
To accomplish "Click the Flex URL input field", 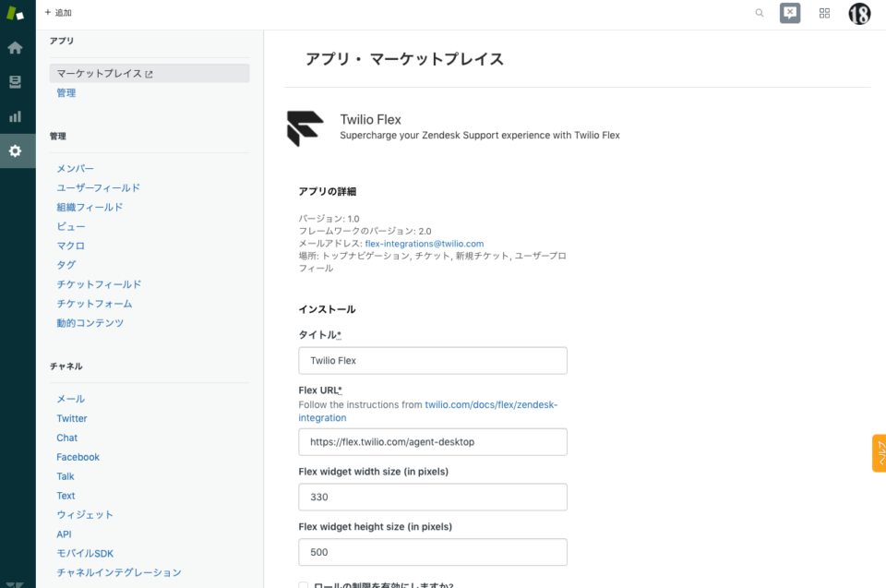I will pos(432,441).
